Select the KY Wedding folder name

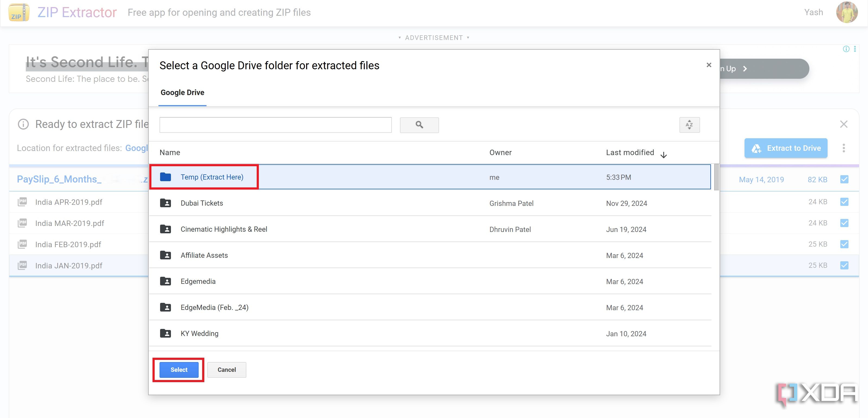coord(199,333)
